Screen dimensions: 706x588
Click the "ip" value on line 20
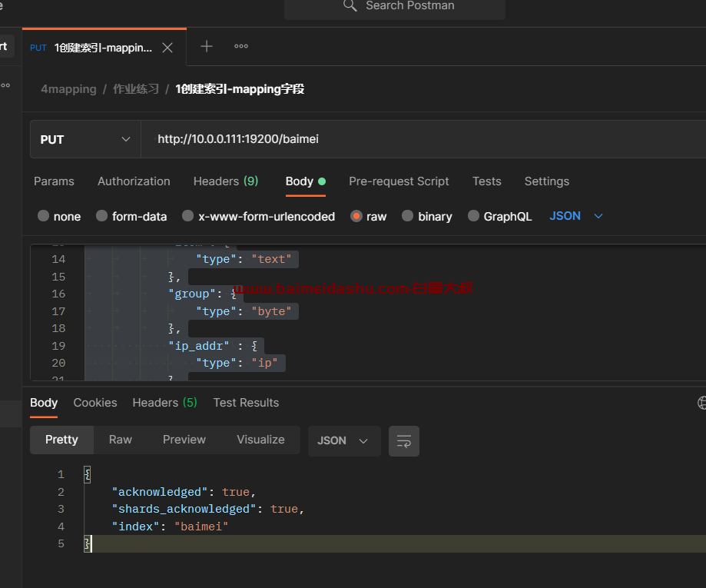(x=265, y=363)
